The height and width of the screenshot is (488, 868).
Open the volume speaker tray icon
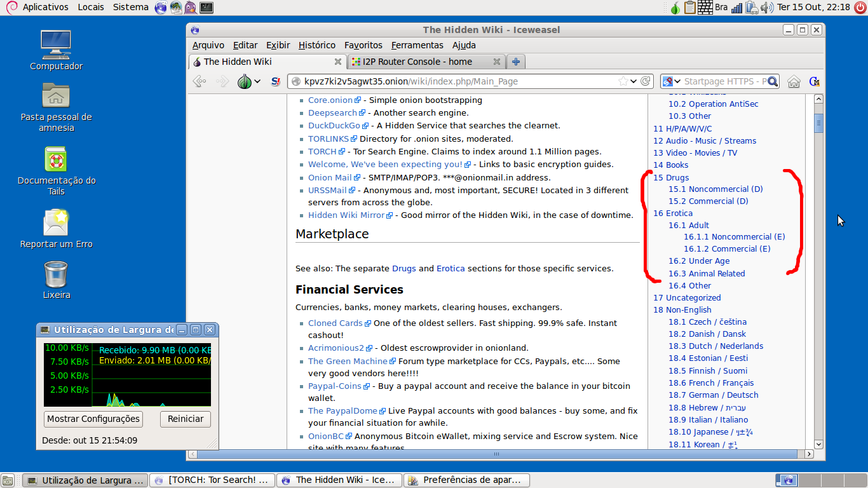click(767, 8)
